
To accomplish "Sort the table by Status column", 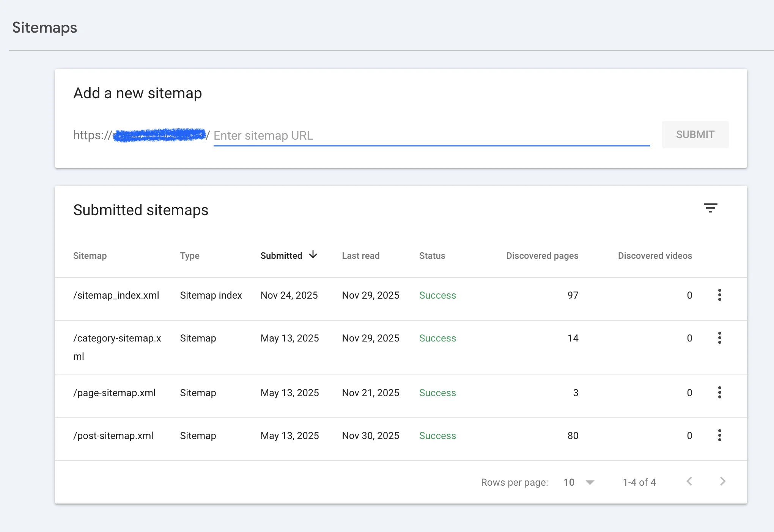I will pos(432,255).
